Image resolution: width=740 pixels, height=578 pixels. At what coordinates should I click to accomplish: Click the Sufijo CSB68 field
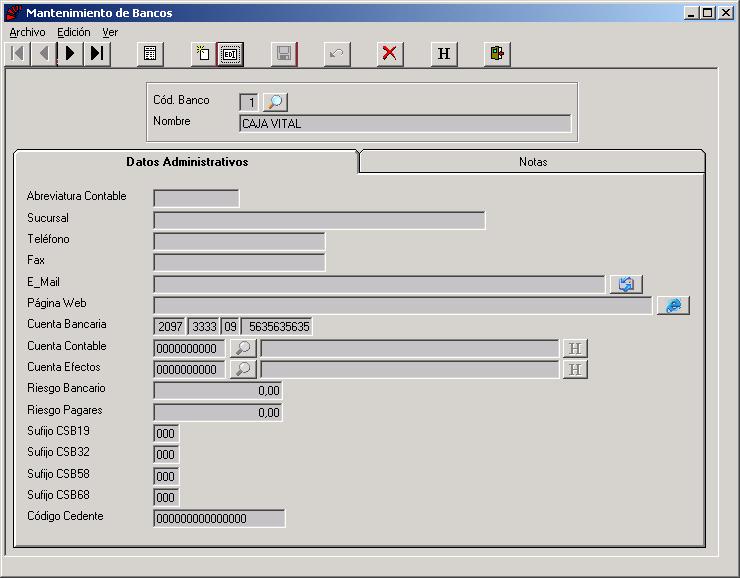tap(166, 497)
